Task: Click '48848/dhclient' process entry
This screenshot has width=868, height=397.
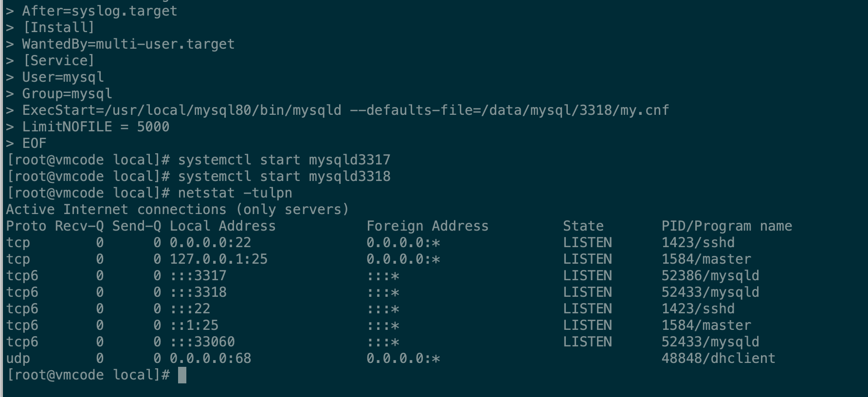Action: (x=718, y=359)
